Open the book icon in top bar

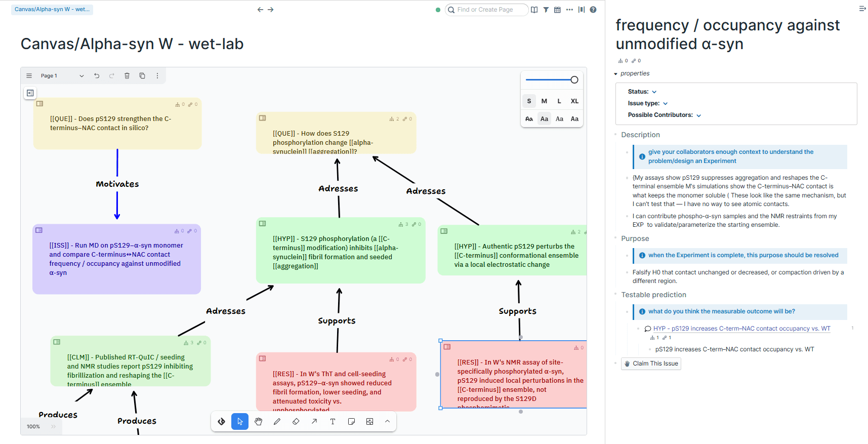click(x=534, y=10)
